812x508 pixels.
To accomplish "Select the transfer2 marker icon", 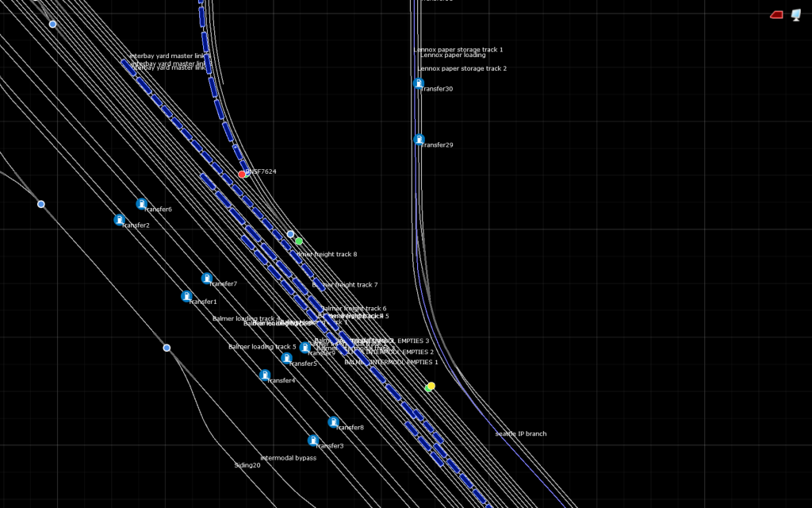I will (120, 220).
